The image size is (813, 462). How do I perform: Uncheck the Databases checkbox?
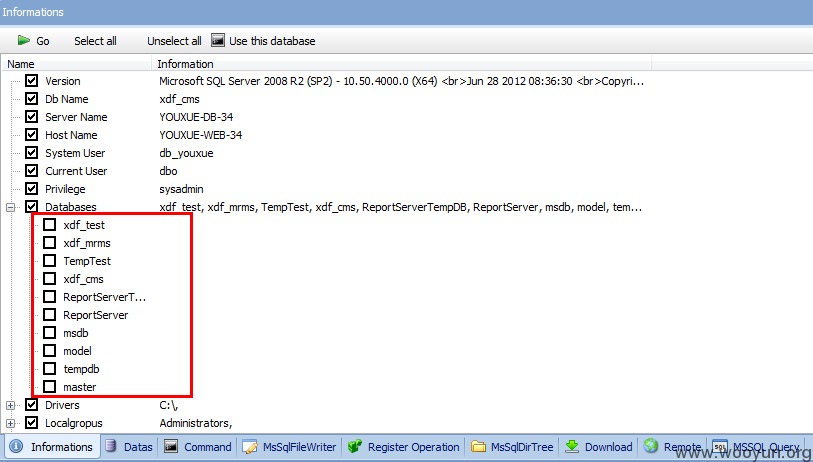32,207
